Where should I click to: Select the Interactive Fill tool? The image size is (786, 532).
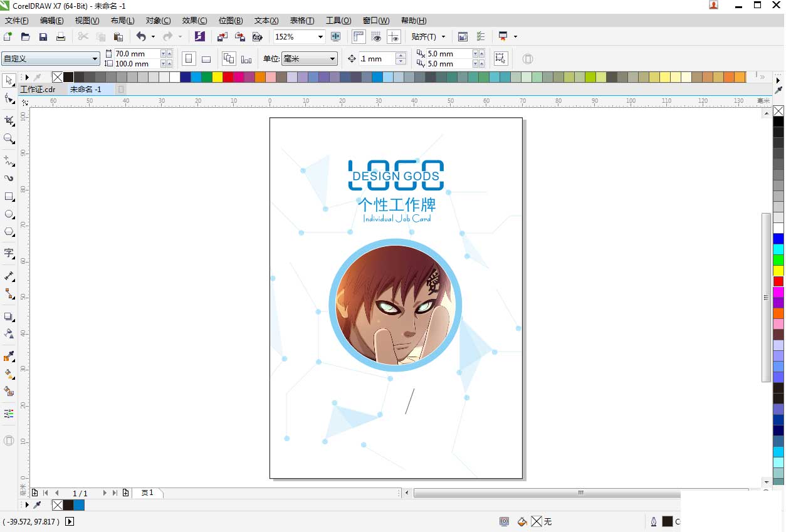pos(9,373)
